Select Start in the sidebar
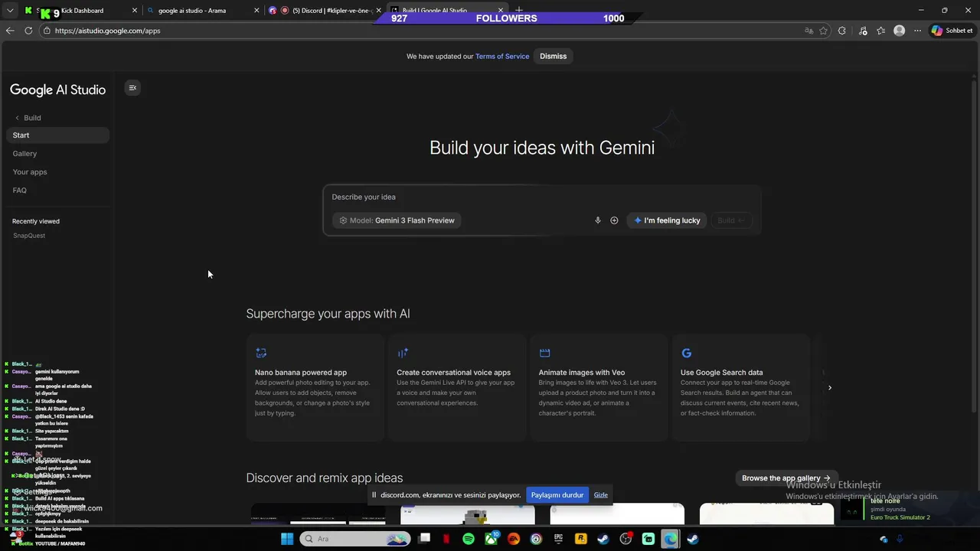 (58, 135)
